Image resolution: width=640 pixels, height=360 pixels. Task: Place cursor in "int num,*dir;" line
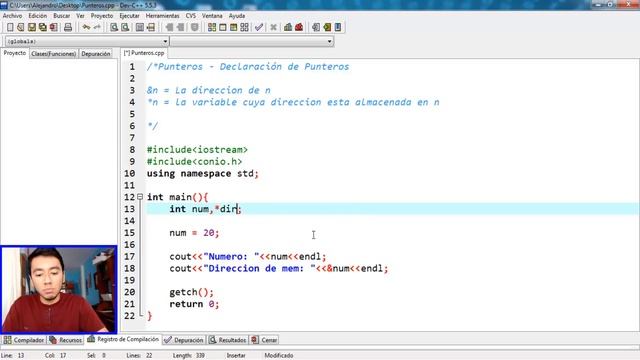coord(205,209)
